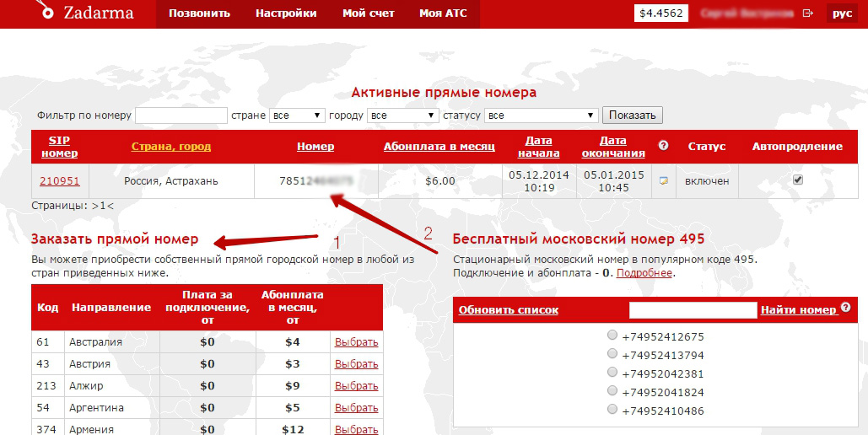
Task: Open the Моя АТС menu
Action: pyautogui.click(x=443, y=13)
